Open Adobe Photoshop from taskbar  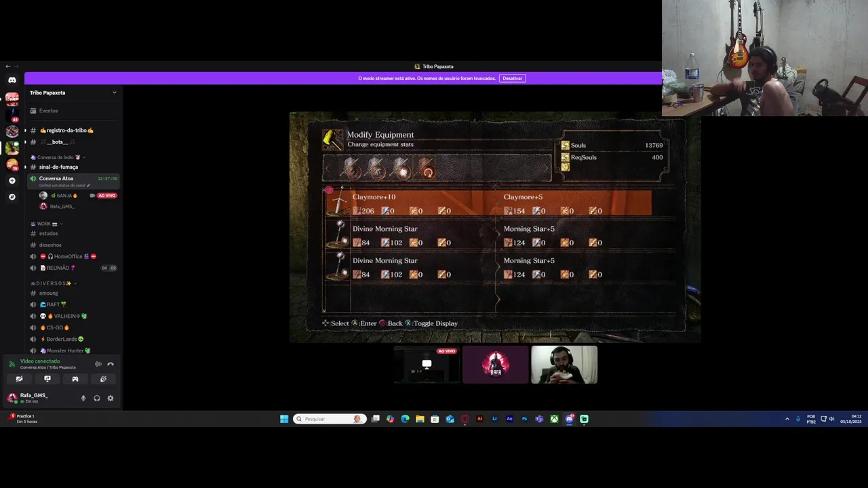524,419
